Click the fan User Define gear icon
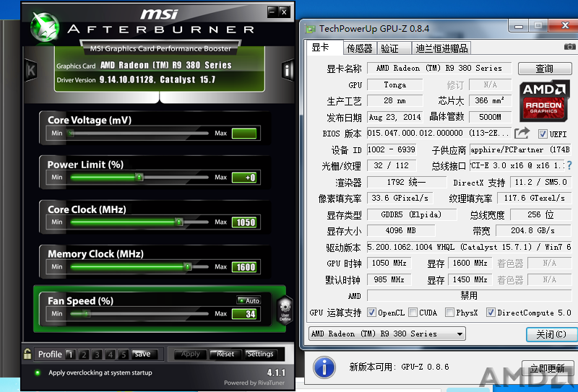This screenshot has height=392, width=578. pos(285,310)
